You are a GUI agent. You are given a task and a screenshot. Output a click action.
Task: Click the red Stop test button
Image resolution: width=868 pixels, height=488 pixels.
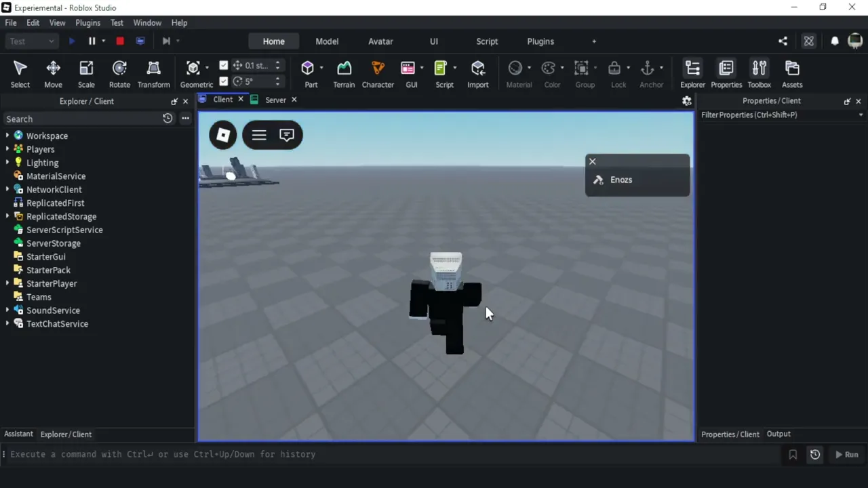(120, 41)
